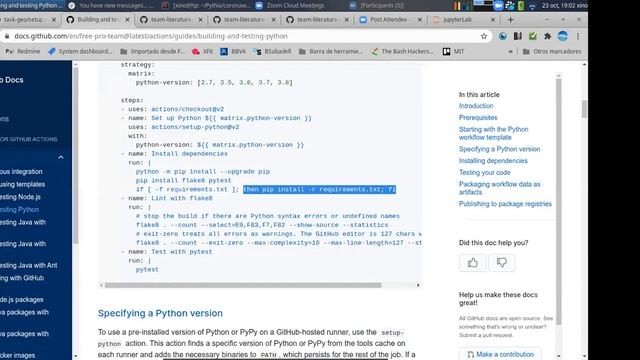The image size is (640, 360).
Task: Open the Wi-Fi network tray indicator
Action: (532, 6)
